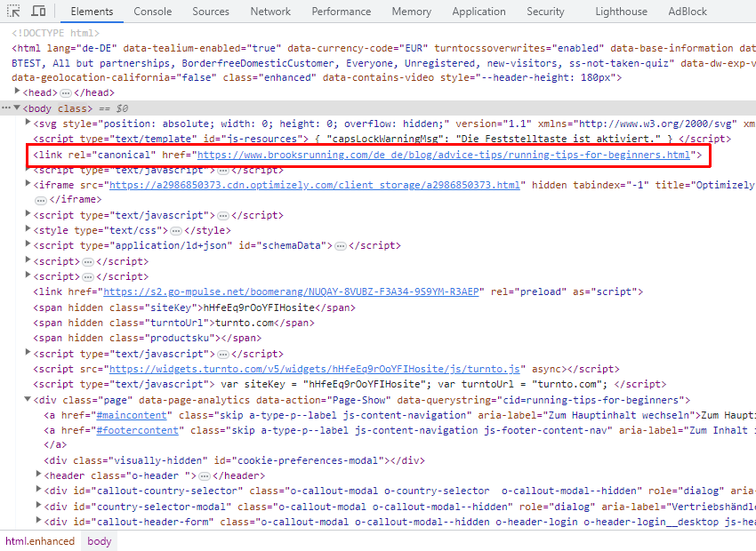Collapse the div class page node

28,399
